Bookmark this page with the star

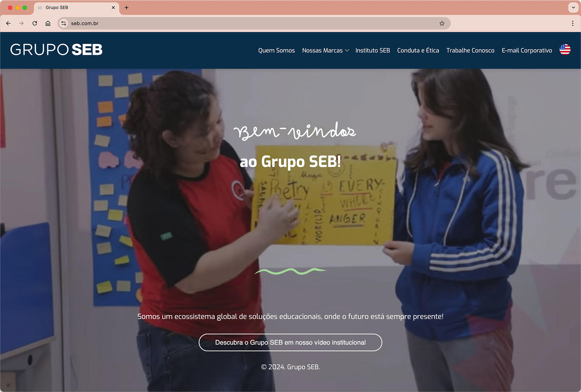(442, 23)
